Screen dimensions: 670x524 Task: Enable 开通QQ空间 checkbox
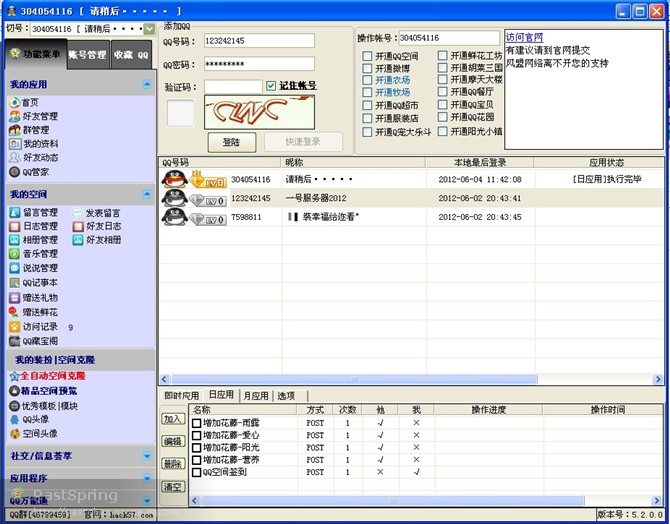367,56
